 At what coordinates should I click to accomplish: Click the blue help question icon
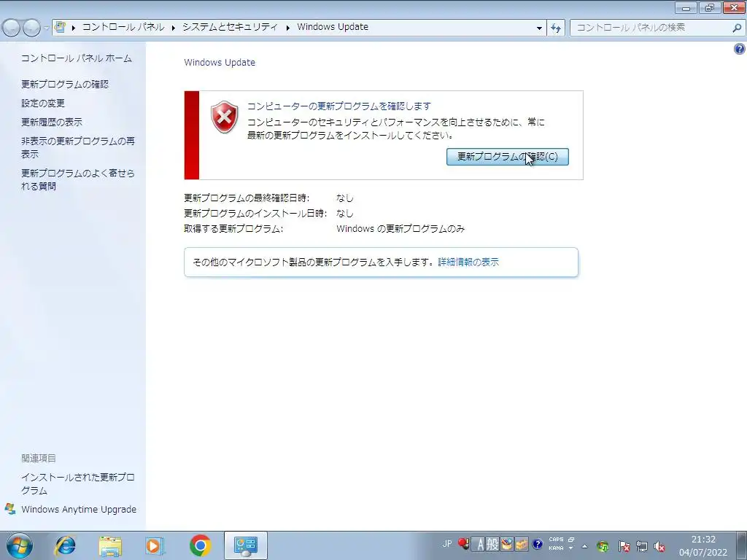[740, 49]
